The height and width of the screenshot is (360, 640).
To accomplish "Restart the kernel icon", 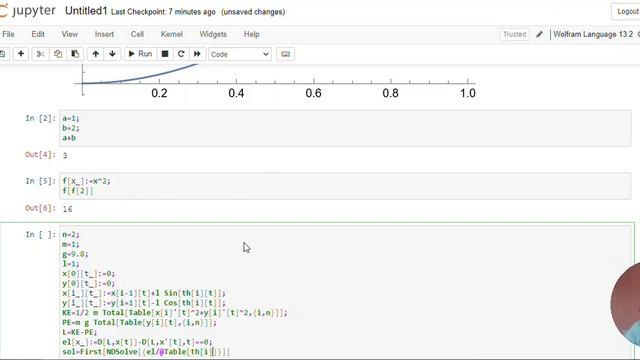I will point(181,54).
